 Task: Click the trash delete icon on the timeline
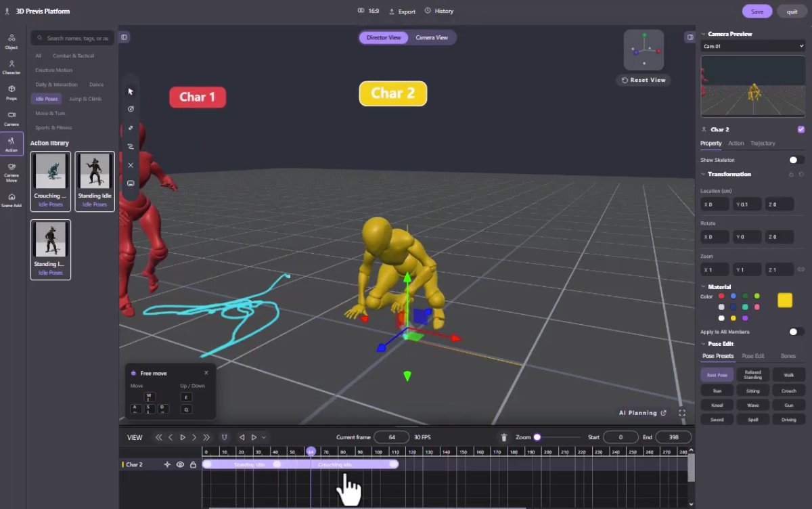[503, 437]
